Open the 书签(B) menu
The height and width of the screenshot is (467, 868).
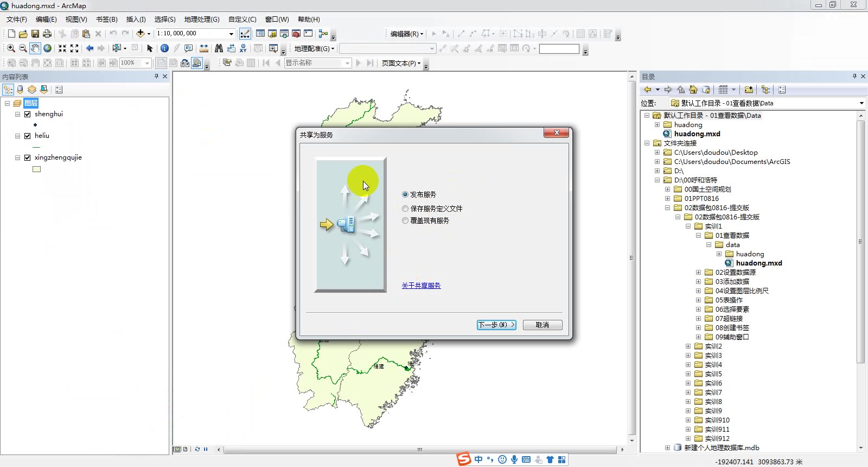(x=106, y=19)
